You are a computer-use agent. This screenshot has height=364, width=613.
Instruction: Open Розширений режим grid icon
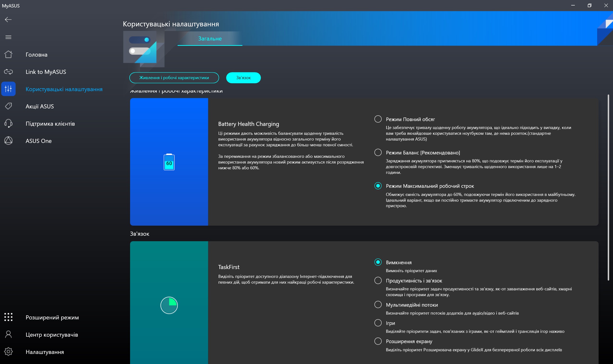click(8, 317)
